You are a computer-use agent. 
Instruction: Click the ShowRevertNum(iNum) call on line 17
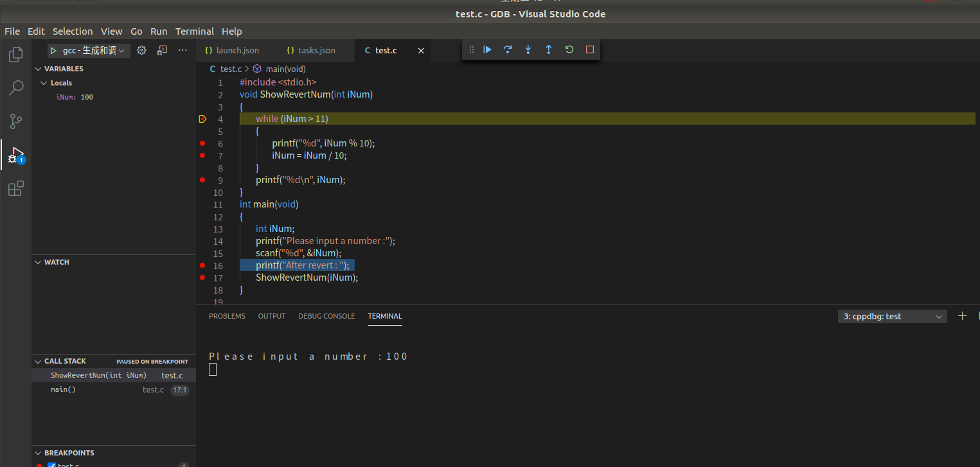(x=307, y=278)
